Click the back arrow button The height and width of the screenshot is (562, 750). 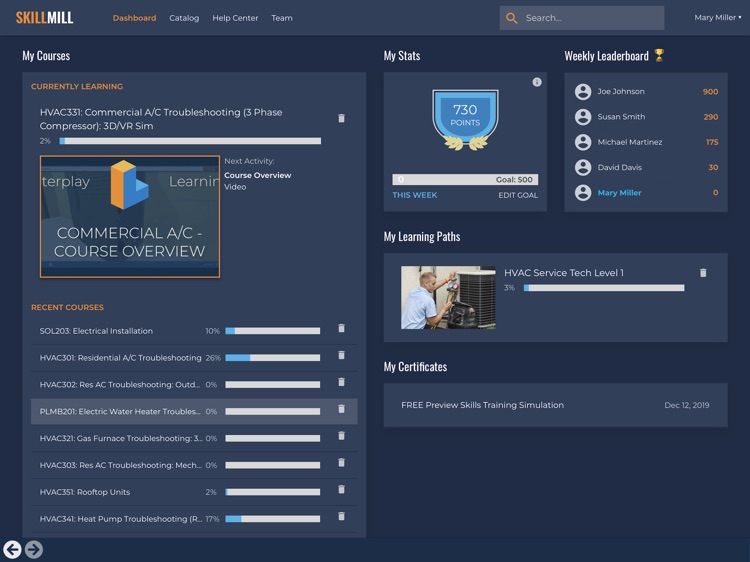point(12,550)
